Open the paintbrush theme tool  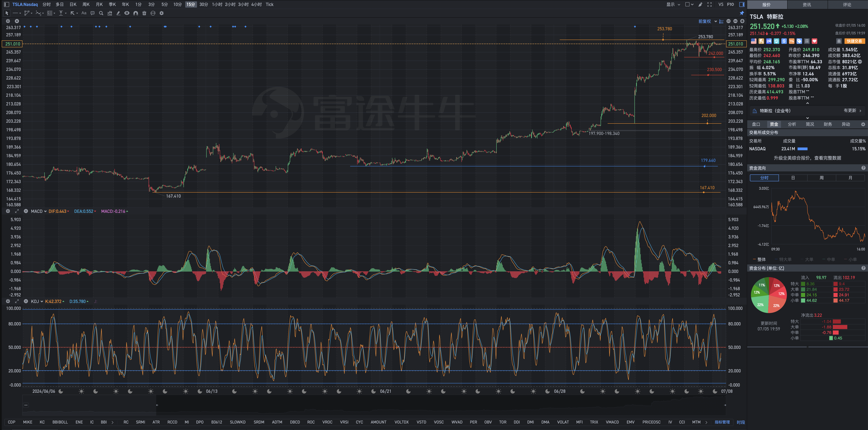pos(700,4)
